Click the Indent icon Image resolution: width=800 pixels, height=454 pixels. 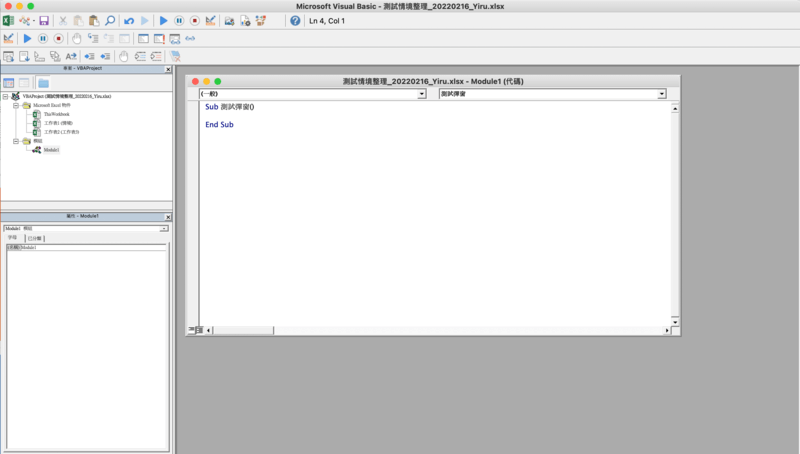(89, 56)
